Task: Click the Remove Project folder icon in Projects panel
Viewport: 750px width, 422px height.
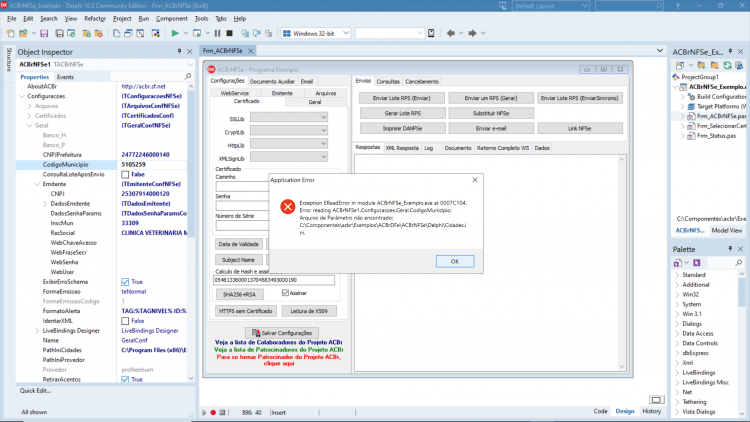Action: 715,66
